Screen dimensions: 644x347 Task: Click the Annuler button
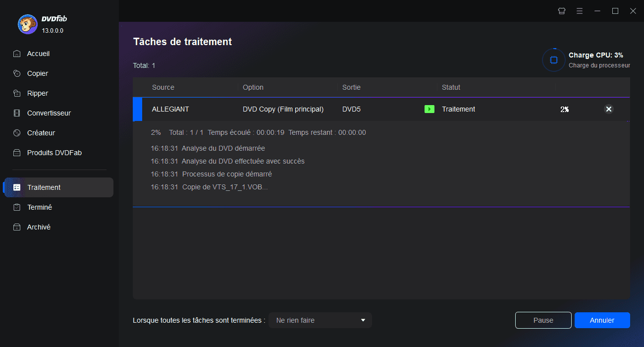(x=602, y=320)
